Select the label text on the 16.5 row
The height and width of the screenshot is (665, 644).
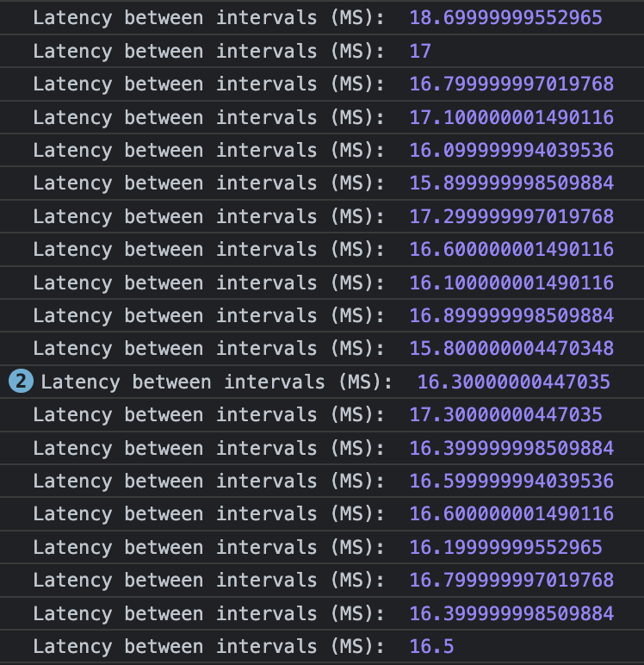click(208, 647)
